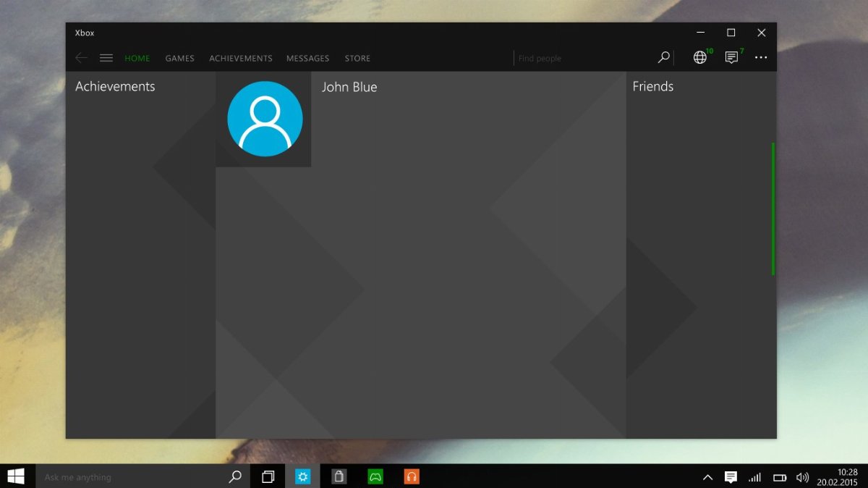868x488 pixels.
Task: Expand the more options ellipsis menu
Action: (x=761, y=58)
